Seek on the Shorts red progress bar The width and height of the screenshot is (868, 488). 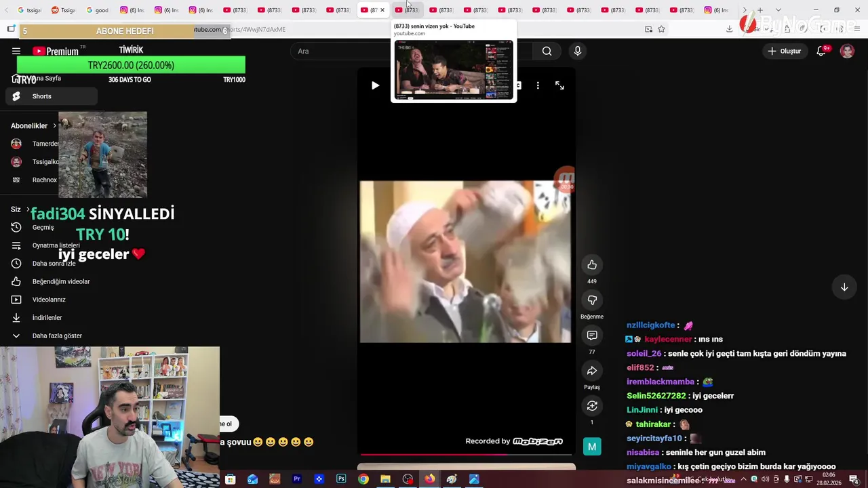467,454
